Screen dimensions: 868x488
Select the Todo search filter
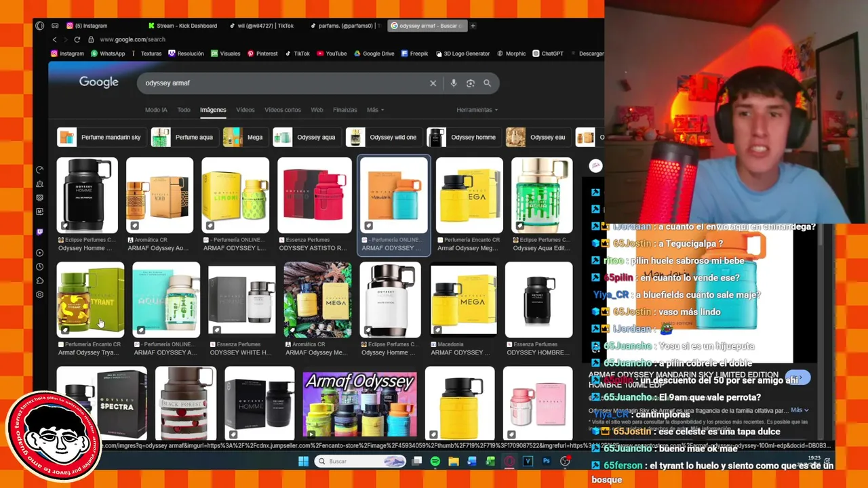coord(184,110)
